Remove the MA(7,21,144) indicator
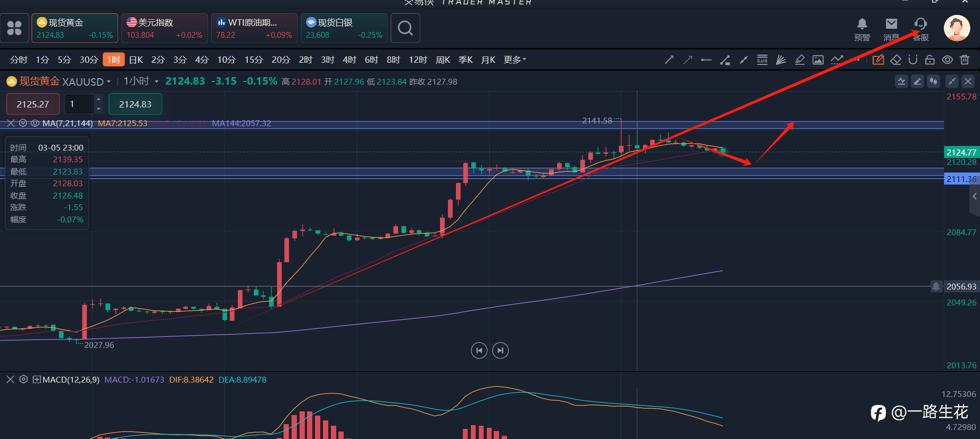Image resolution: width=980 pixels, height=439 pixels. click(x=11, y=123)
